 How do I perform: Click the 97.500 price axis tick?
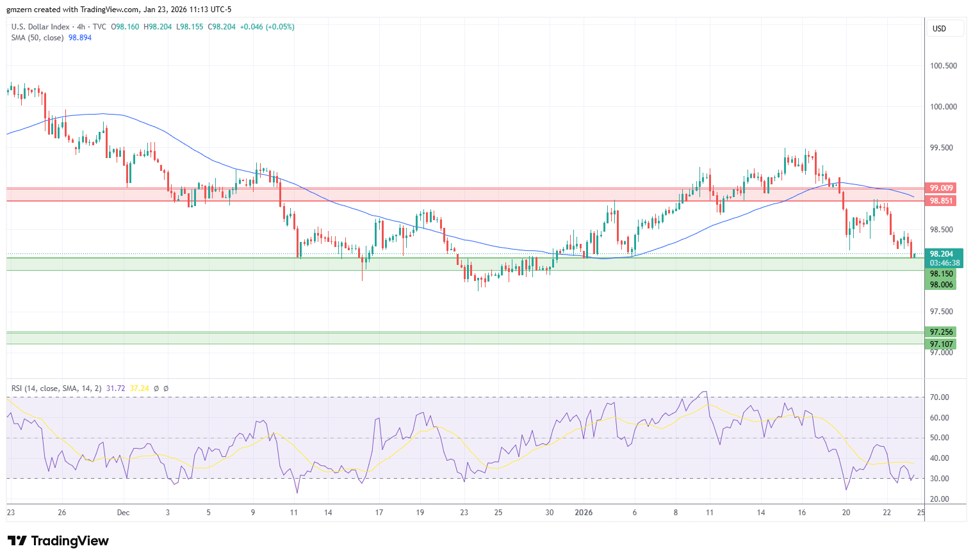942,312
